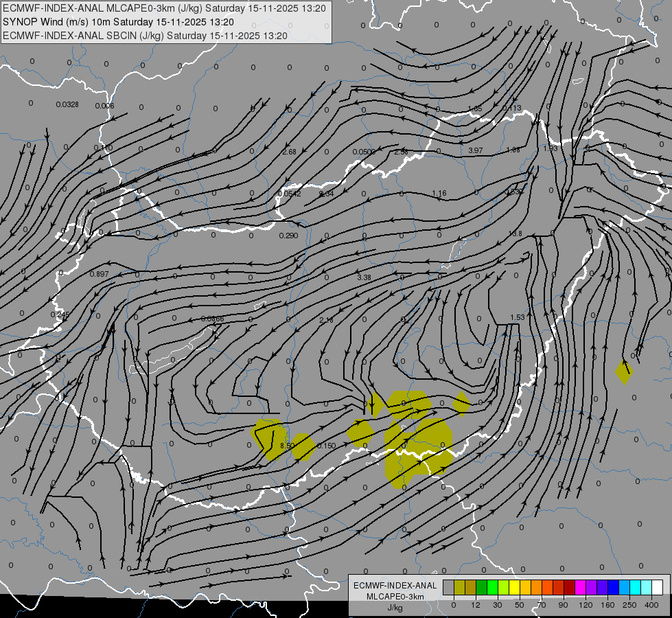The image size is (672, 618).
Task: Click the 3.38 value on the map
Action: (x=364, y=277)
